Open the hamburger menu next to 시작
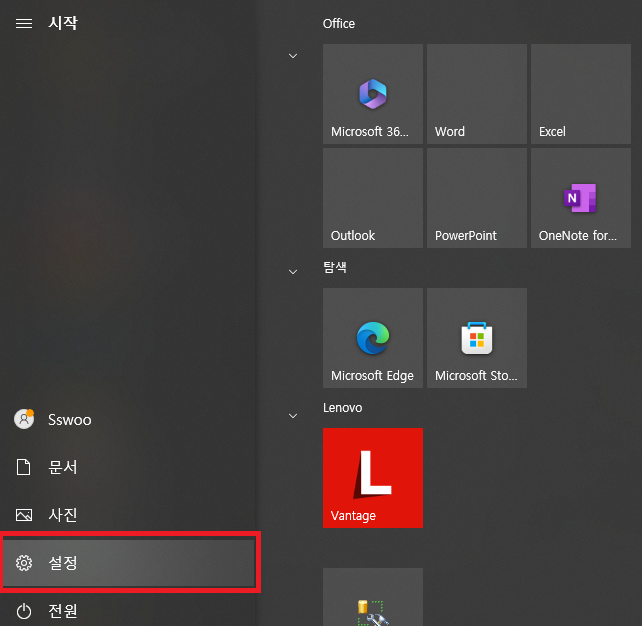The width and height of the screenshot is (642, 626). (24, 23)
